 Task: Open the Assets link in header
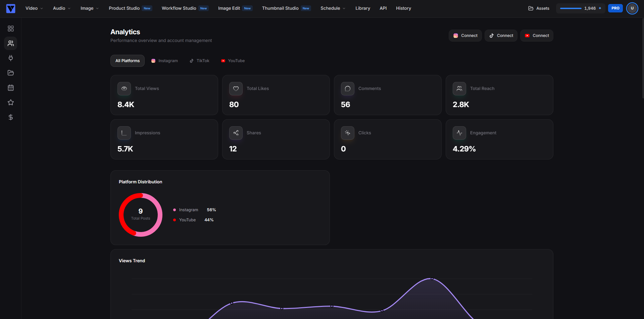[x=539, y=8]
